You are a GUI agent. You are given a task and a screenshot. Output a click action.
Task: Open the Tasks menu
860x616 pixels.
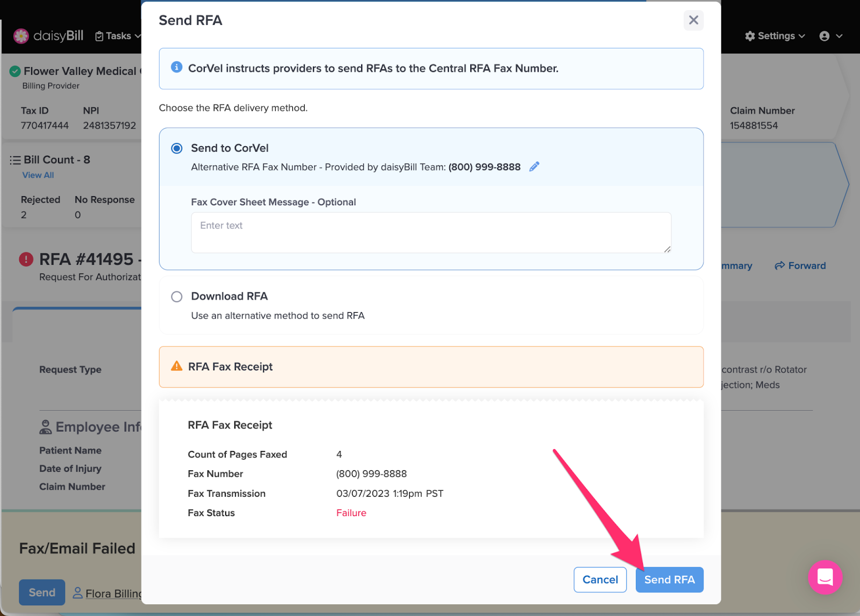tap(118, 36)
